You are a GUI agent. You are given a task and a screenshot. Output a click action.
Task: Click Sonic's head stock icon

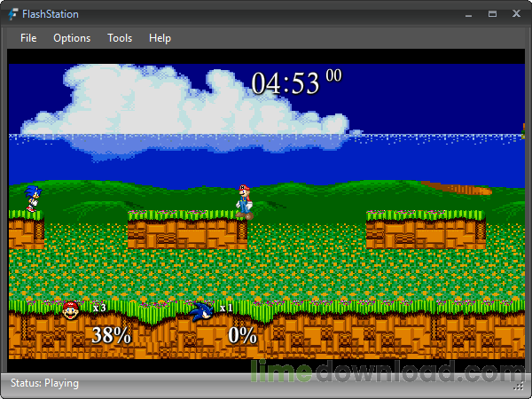click(201, 311)
